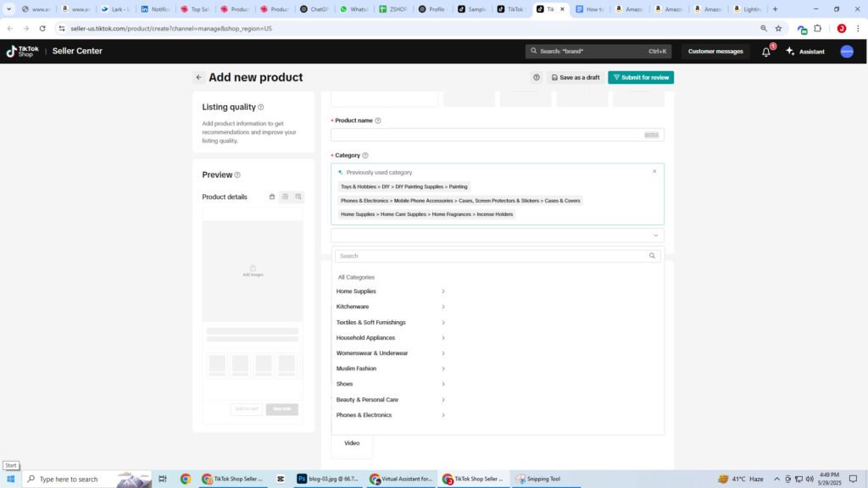Open the browser extensions puzzle icon
The height and width of the screenshot is (488, 868).
pos(818,28)
